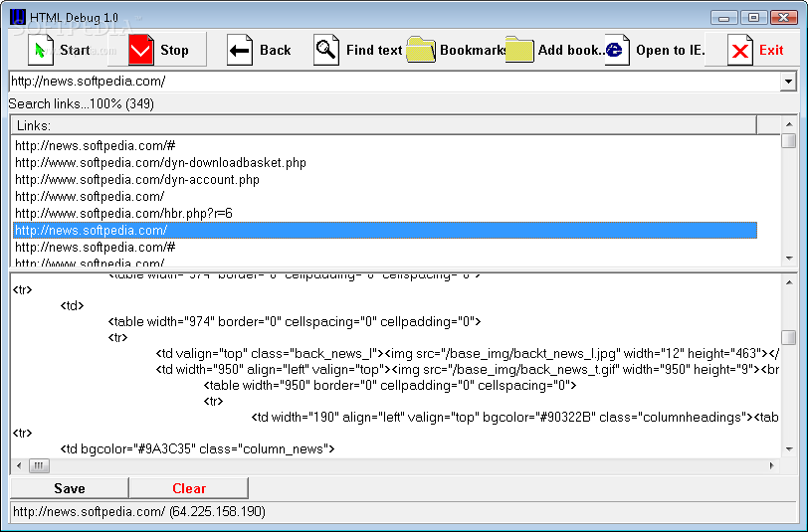The width and height of the screenshot is (808, 532).
Task: Select the dyn-downloadbasket.php link
Action: (384, 163)
